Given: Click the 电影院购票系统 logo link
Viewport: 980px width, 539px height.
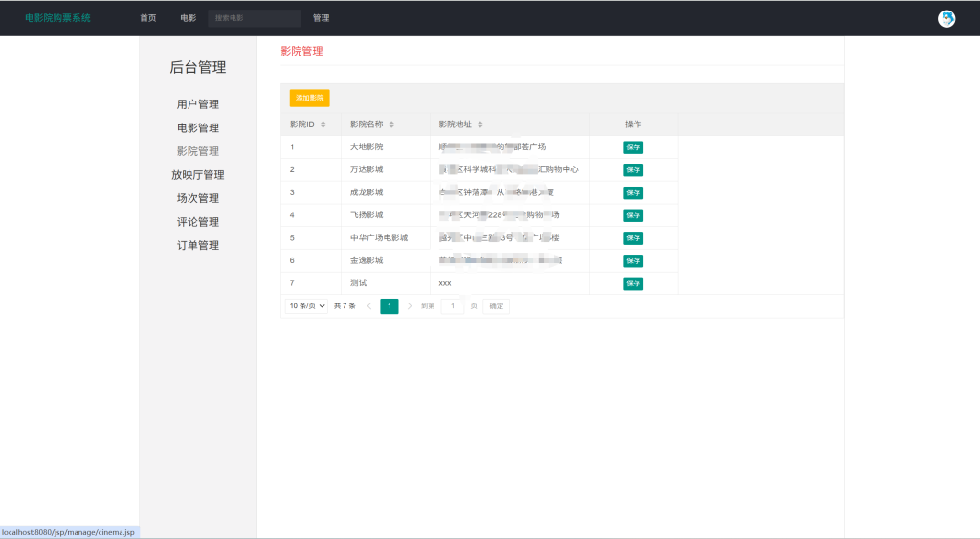Looking at the screenshot, I should click(57, 18).
